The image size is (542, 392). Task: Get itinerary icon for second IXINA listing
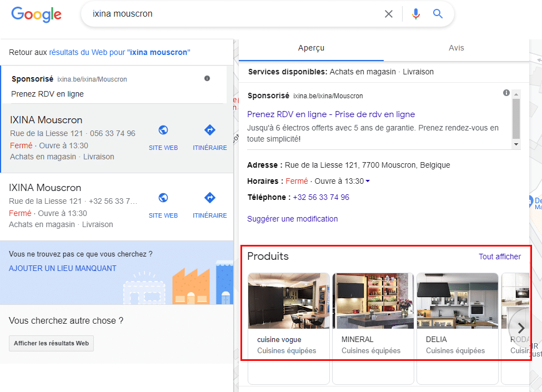click(x=210, y=198)
